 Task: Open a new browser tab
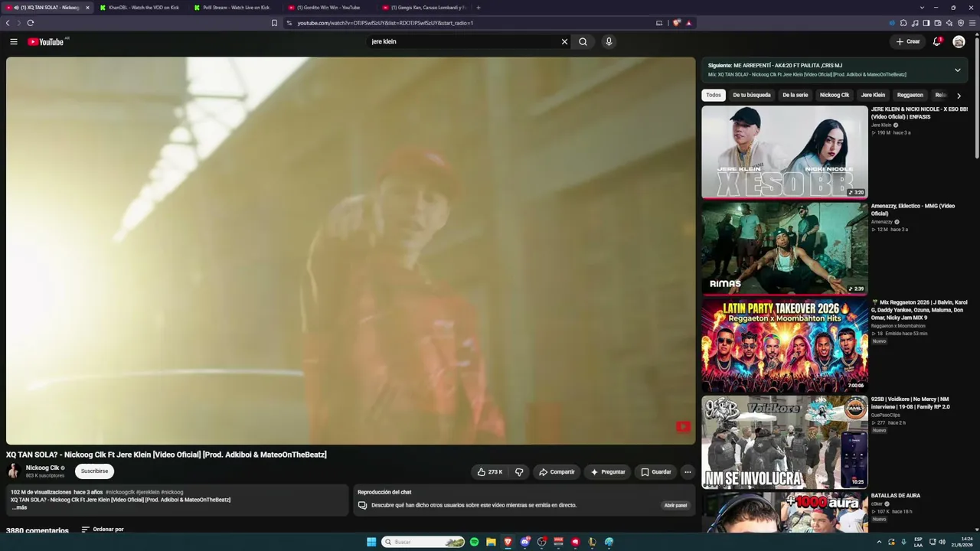[x=479, y=8]
